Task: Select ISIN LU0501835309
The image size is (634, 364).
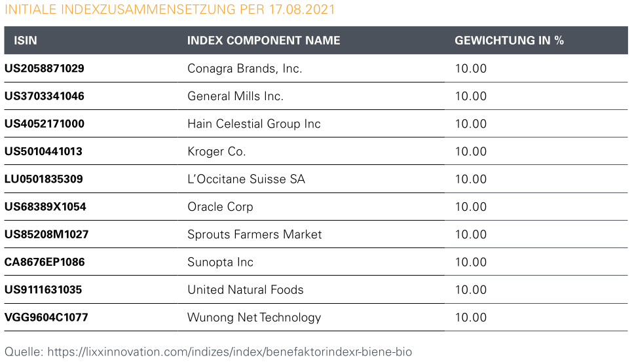Action: coord(43,179)
